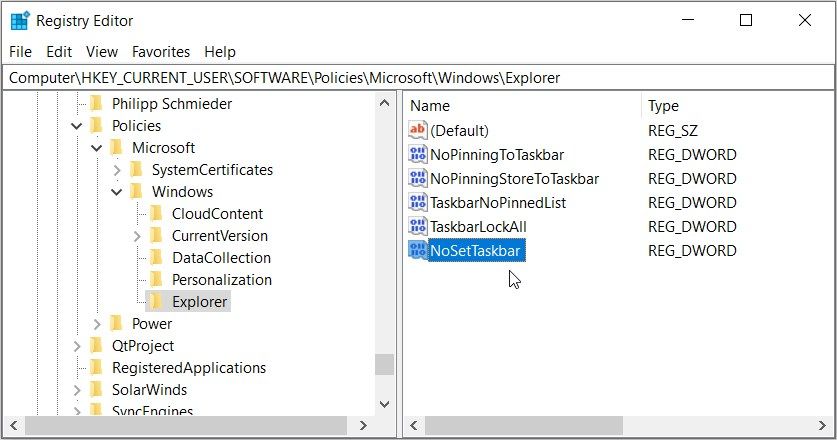Select the CloudContent key
Image resolution: width=837 pixels, height=440 pixels.
coord(217,214)
